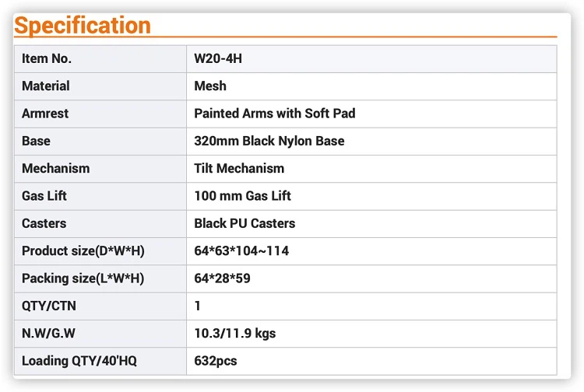This screenshot has height=392, width=584.
Task: Click the Tilt Mechanism value
Action: [239, 168]
